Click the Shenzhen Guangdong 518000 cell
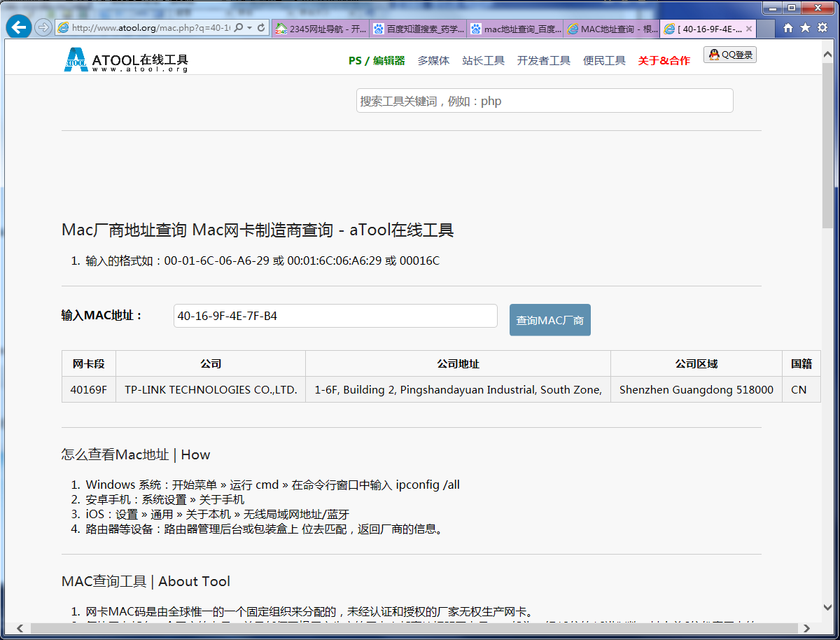Screen dimensions: 840x640 coord(696,389)
